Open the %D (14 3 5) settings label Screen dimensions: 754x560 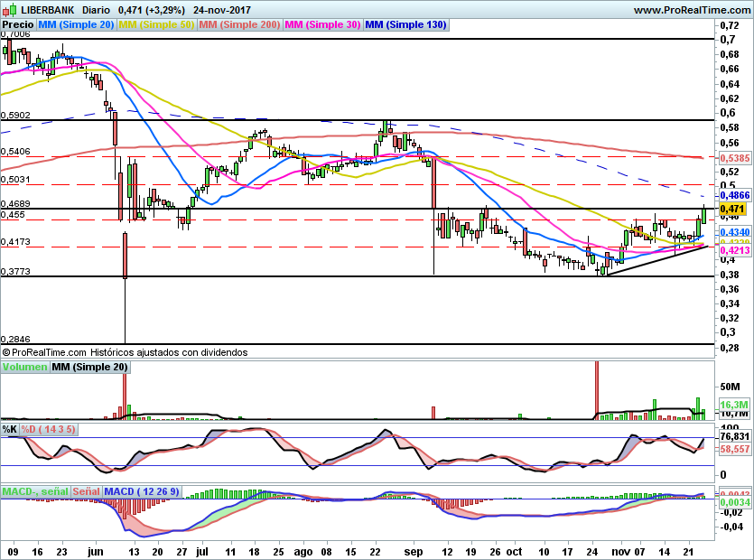pos(48,429)
